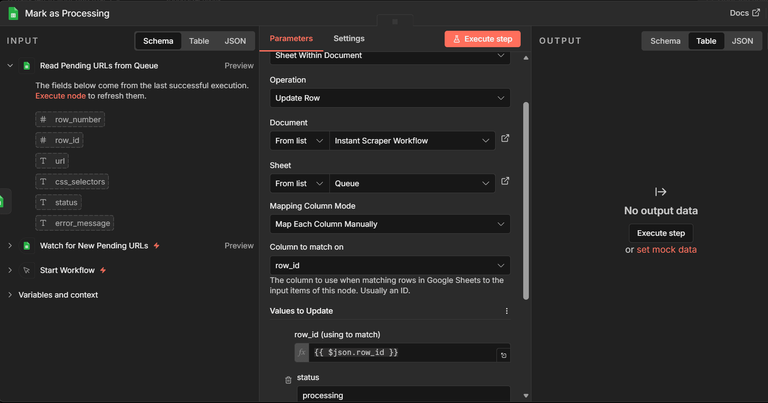
Task: Click the hash icon on row_number pill
Action: click(x=43, y=119)
